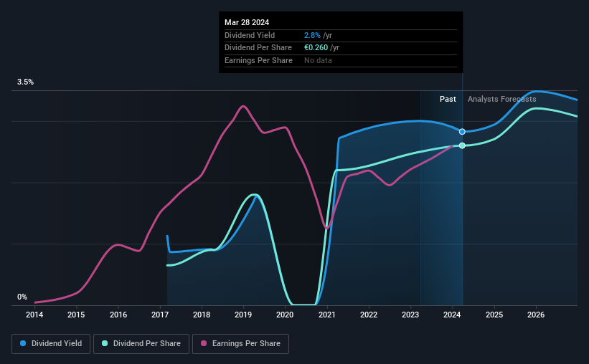Image resolution: width=589 pixels, height=364 pixels.
Task: Click the 2021 x-axis year label
Action: click(x=327, y=315)
